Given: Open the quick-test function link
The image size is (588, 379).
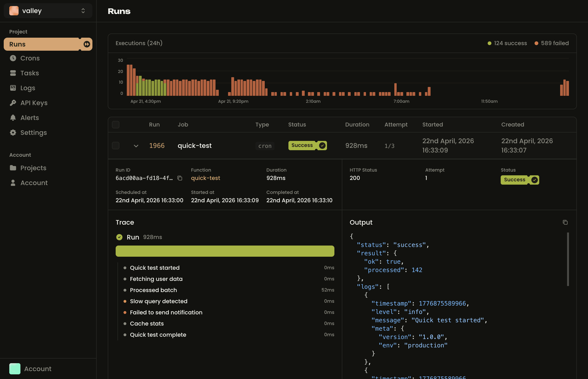Looking at the screenshot, I should (206, 178).
